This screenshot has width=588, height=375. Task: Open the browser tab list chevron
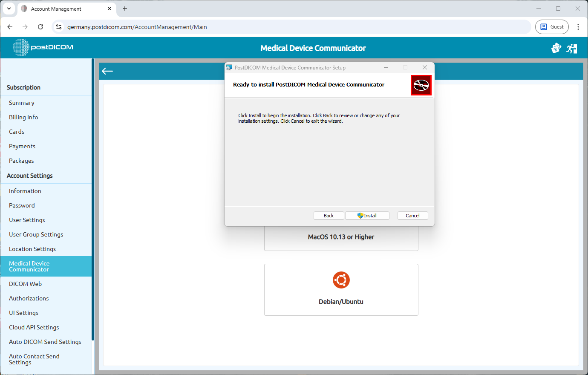[x=9, y=9]
